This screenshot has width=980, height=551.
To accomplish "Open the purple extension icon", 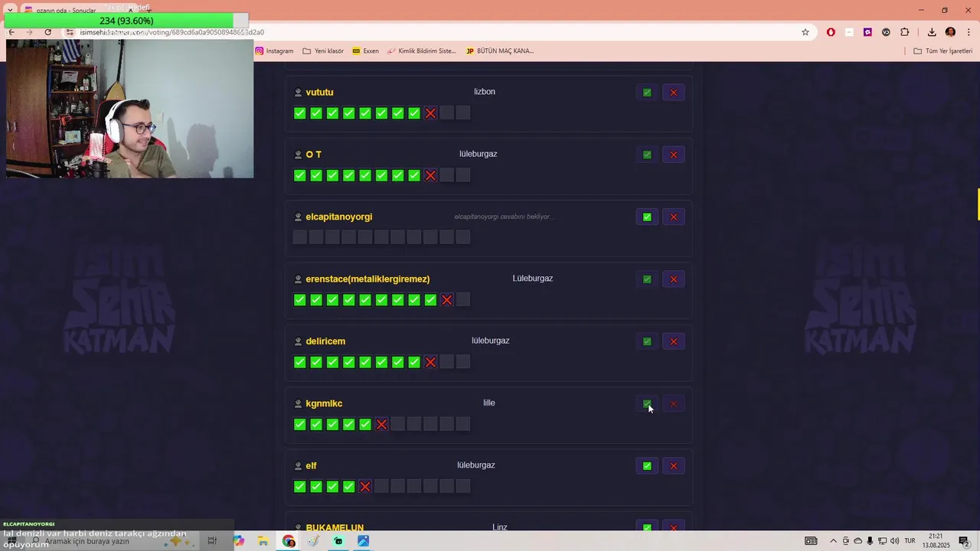I will pos(867,32).
